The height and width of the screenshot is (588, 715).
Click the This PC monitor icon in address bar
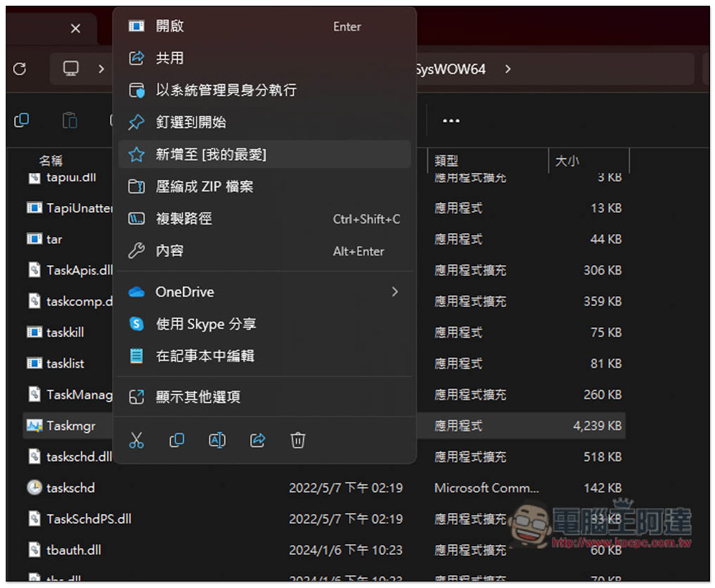(71, 69)
